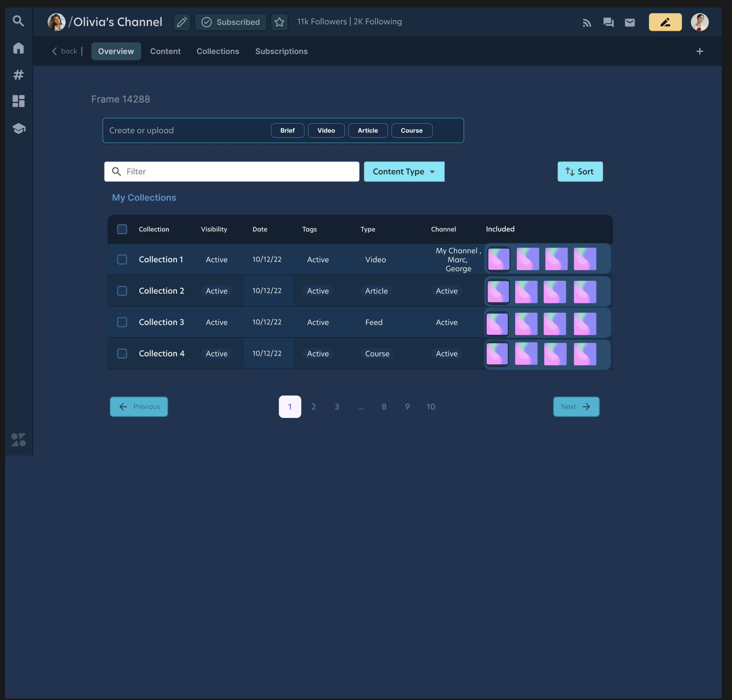Toggle the select-all checkbox in table header
732x700 pixels.
(x=122, y=229)
